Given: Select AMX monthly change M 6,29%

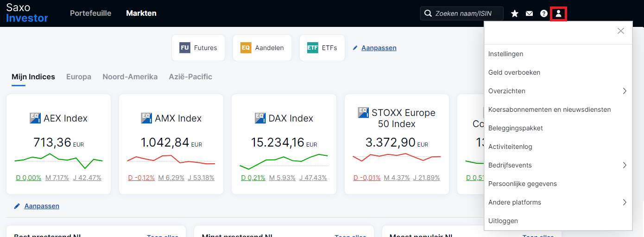Looking at the screenshot, I should (x=171, y=178).
